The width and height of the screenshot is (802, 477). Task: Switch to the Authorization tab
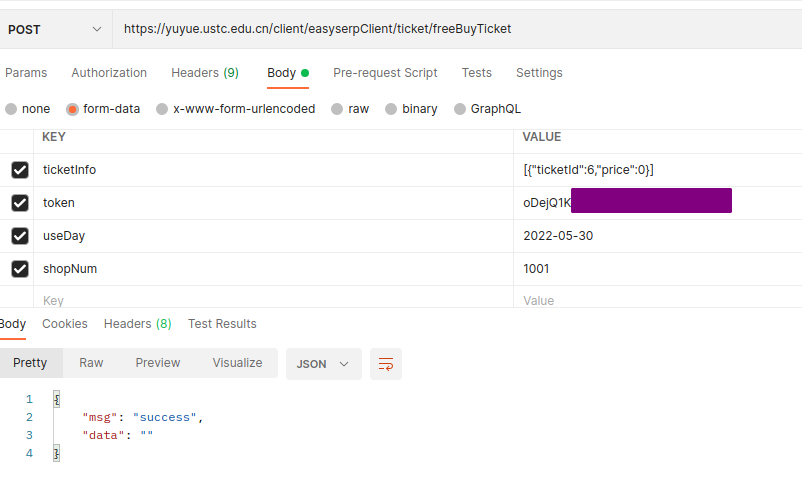click(109, 73)
